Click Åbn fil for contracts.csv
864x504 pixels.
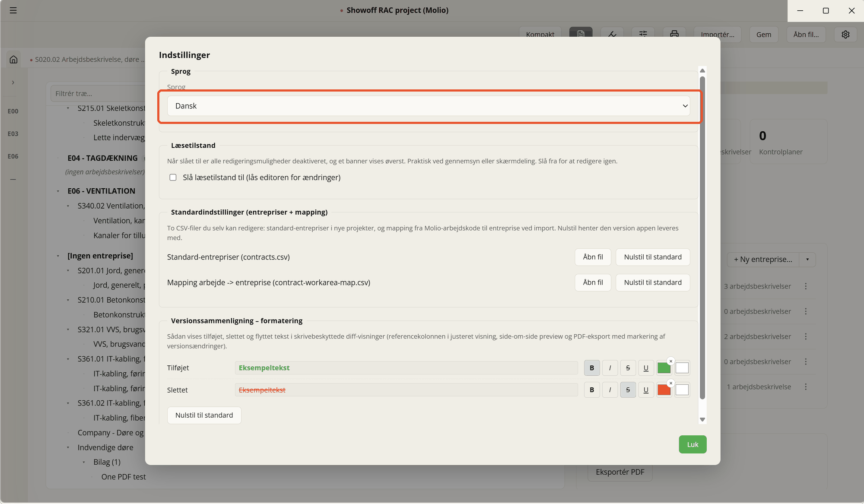pos(593,257)
